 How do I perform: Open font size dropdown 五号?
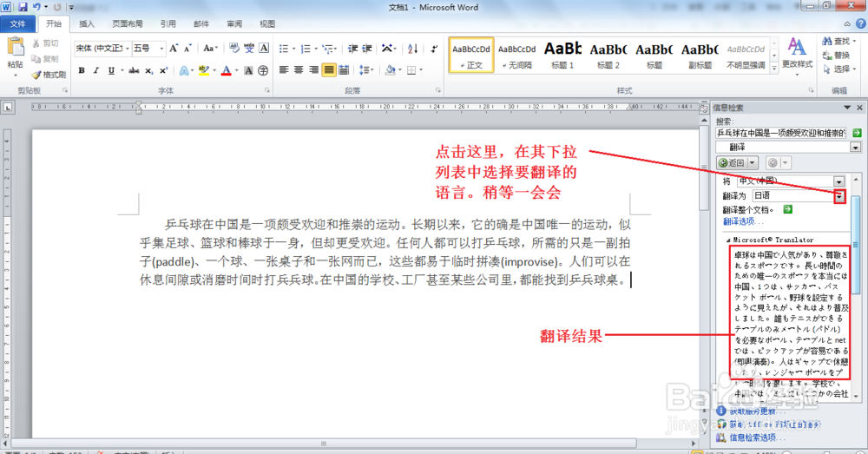[x=161, y=49]
